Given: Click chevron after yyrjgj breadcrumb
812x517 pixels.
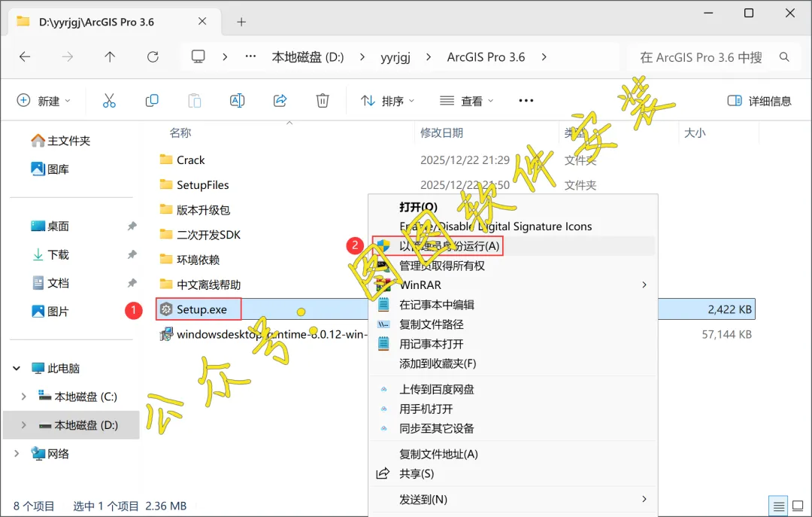Looking at the screenshot, I should click(429, 57).
